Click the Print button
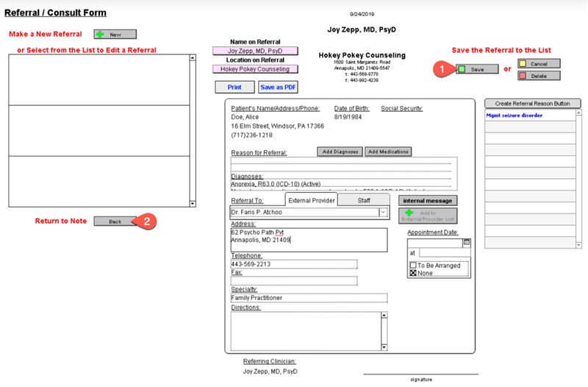This screenshot has height=387, width=588. [x=234, y=87]
